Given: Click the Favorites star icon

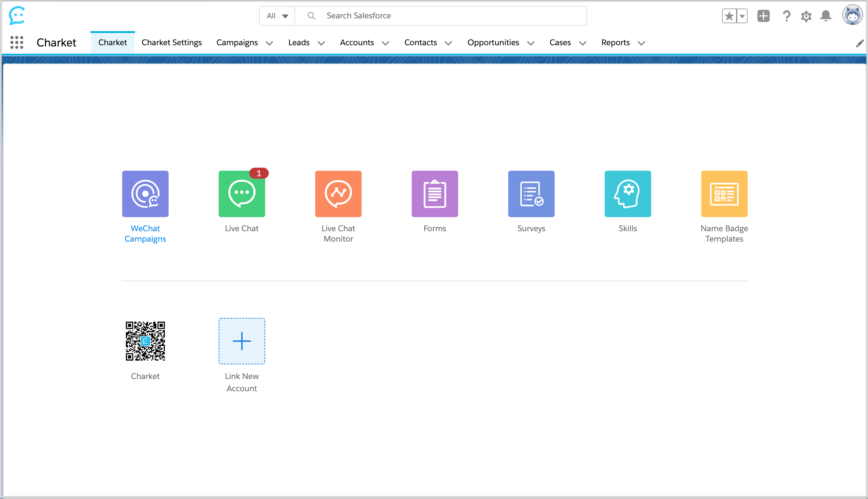Looking at the screenshot, I should coord(729,16).
